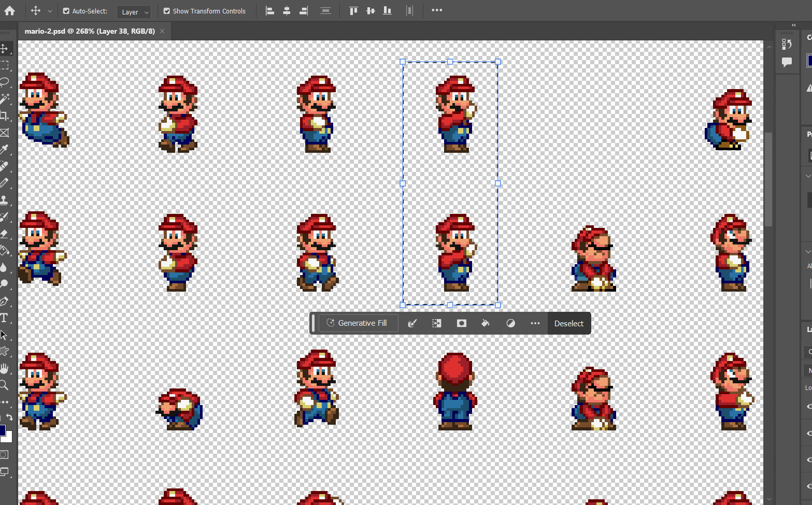Image resolution: width=812 pixels, height=505 pixels.
Task: Open the Move tool options dropdown arrow
Action: pos(49,10)
